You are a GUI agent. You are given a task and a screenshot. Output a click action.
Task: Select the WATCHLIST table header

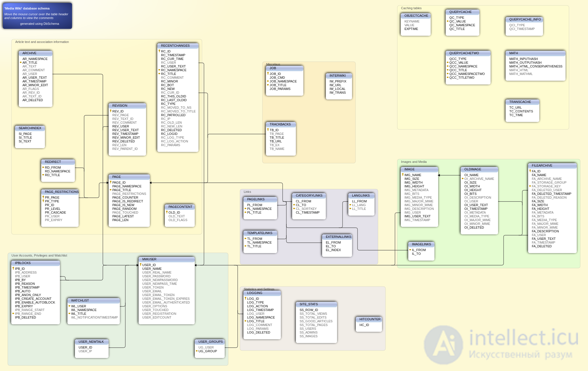click(94, 300)
